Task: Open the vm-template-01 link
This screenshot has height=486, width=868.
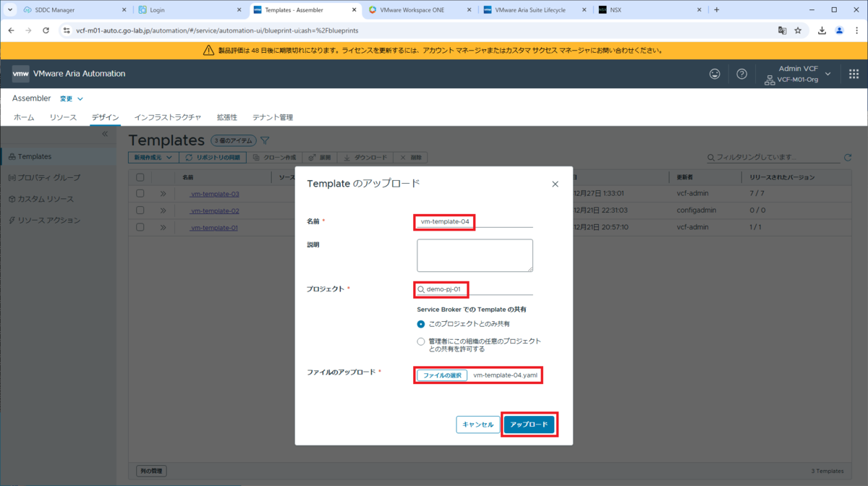Action: click(214, 227)
